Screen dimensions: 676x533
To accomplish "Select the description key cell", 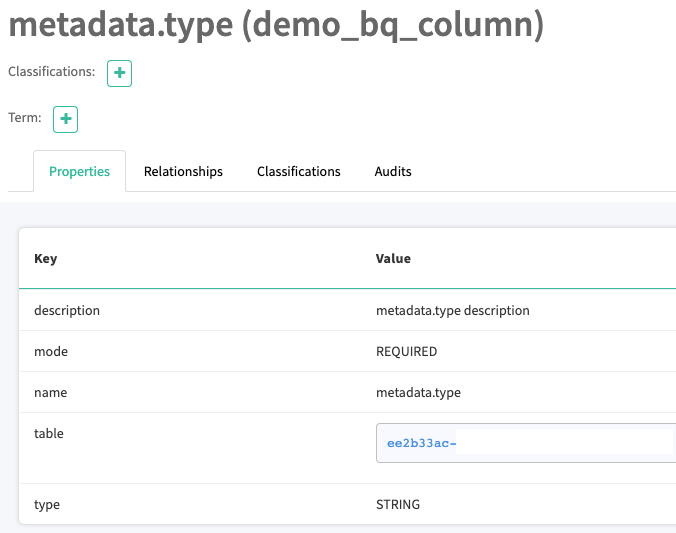I will [x=67, y=310].
